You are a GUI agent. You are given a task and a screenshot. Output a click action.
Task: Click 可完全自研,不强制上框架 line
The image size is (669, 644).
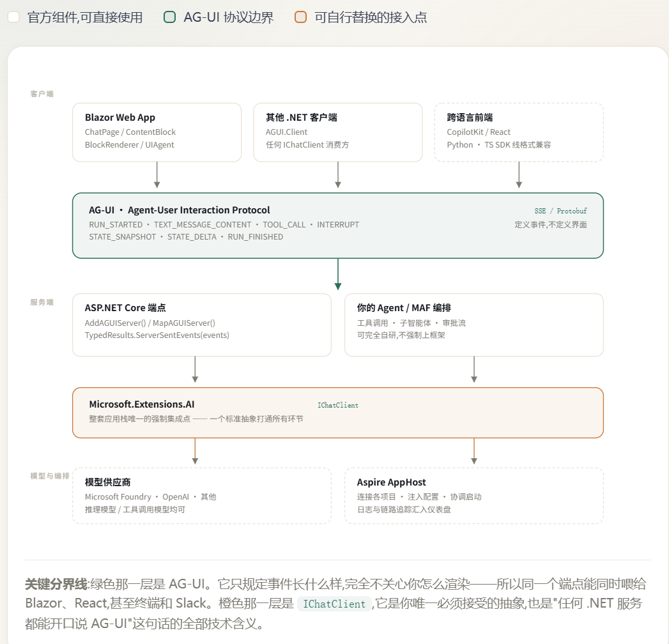[x=401, y=335]
